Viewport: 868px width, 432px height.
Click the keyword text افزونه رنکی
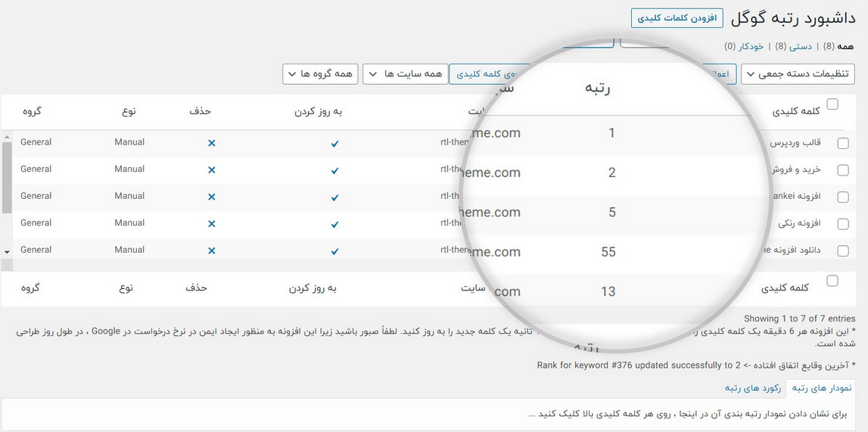pyautogui.click(x=799, y=223)
